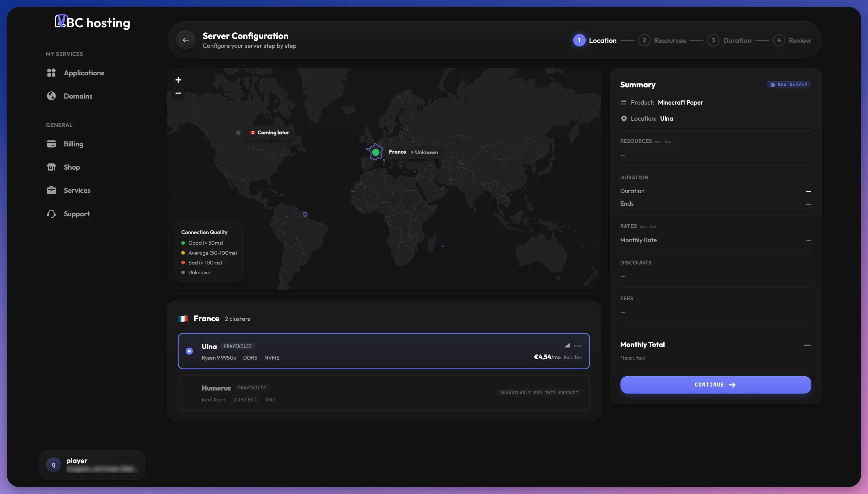Click the 'Good (< 50ms)' legend entry

[x=202, y=243]
